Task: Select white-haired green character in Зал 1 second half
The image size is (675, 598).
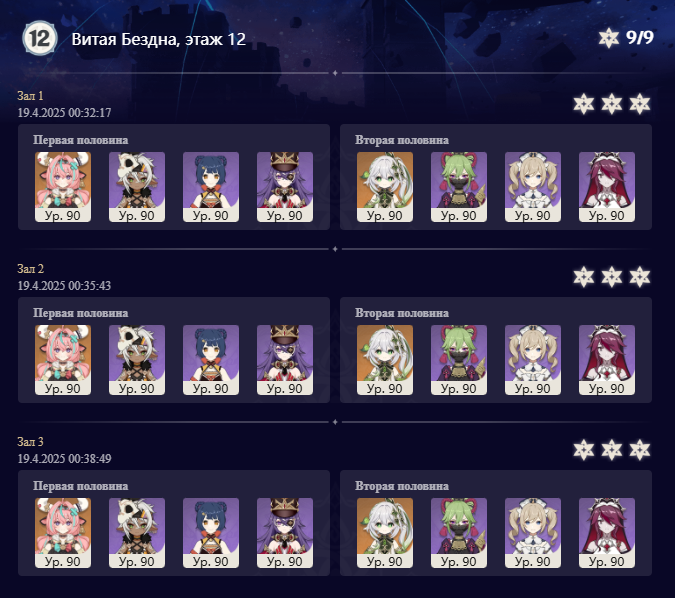Action: pyautogui.click(x=385, y=187)
